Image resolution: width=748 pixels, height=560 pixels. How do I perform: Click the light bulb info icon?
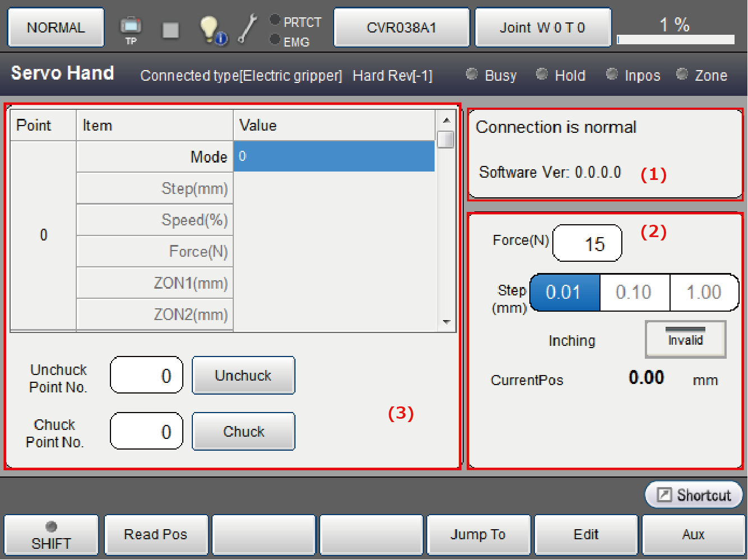(x=212, y=30)
